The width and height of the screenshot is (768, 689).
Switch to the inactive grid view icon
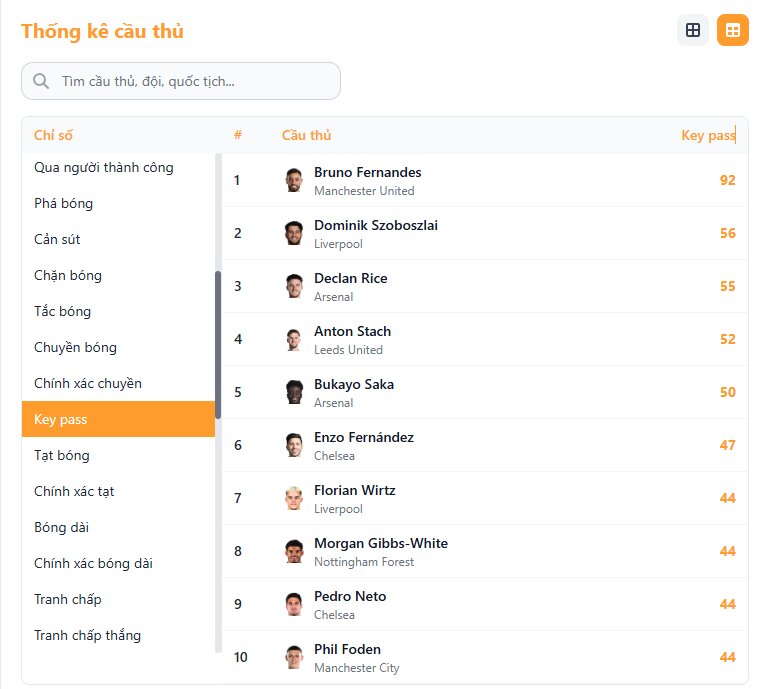(692, 30)
